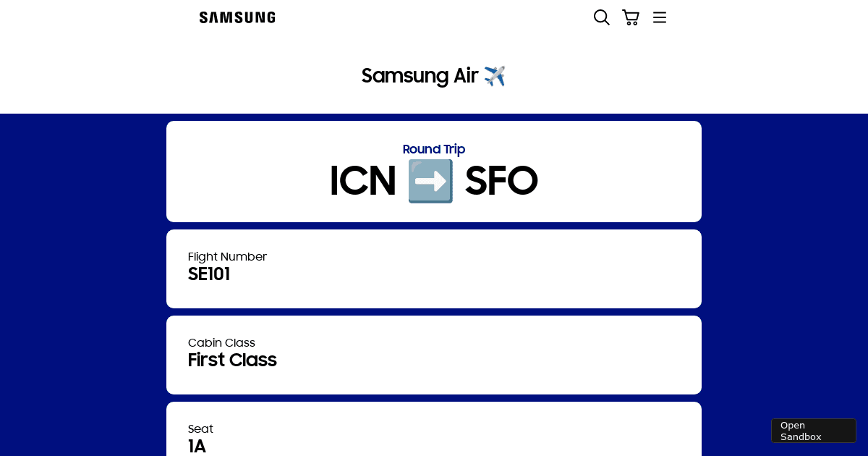Select the ICN departure airport code
868x456 pixels.
tap(363, 181)
